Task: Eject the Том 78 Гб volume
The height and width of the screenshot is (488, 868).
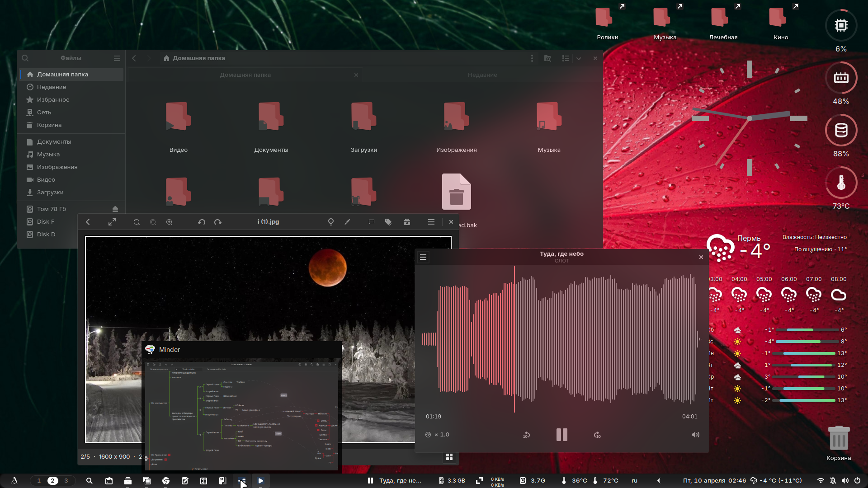Action: (x=115, y=209)
